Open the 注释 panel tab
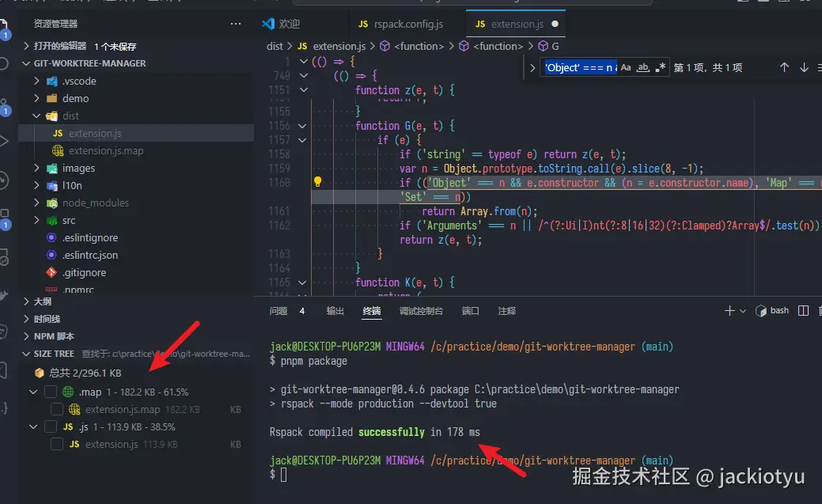 (x=507, y=311)
